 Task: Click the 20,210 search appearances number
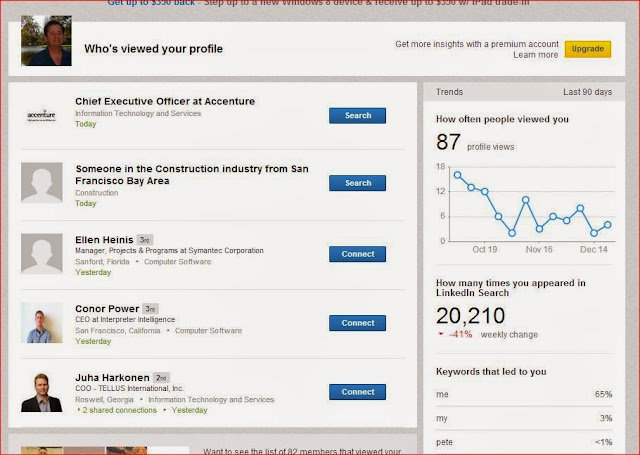[470, 315]
